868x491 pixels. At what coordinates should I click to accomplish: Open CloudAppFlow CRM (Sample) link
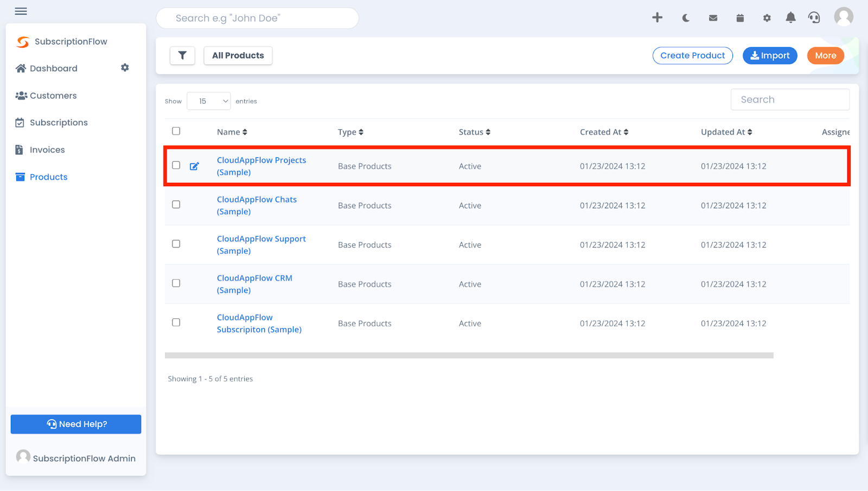254,284
